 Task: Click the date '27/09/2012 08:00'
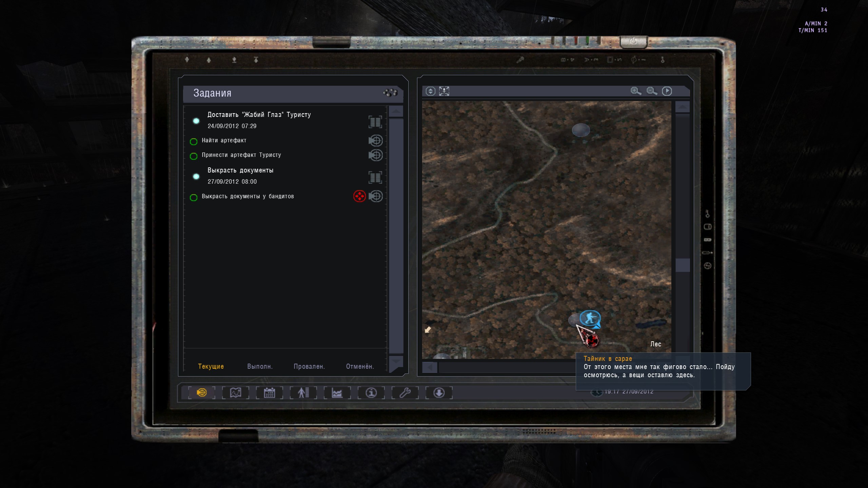pos(232,182)
